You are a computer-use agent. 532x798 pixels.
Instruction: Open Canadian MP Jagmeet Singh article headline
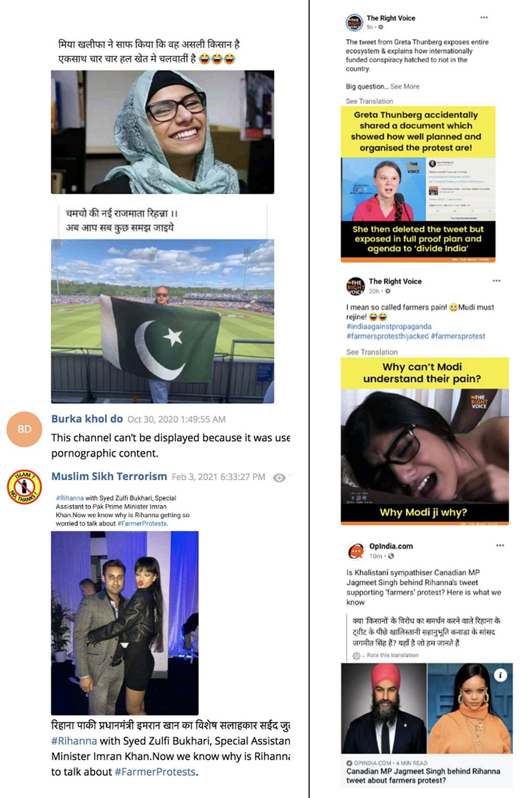(423, 776)
